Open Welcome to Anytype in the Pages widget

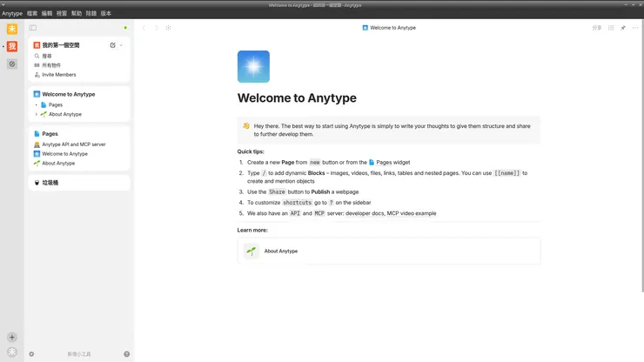point(64,154)
